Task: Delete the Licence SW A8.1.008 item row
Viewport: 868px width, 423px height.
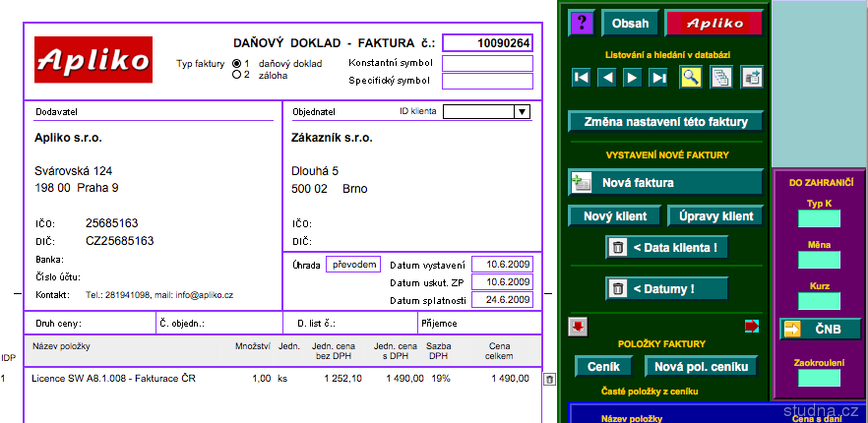Action: [x=548, y=380]
